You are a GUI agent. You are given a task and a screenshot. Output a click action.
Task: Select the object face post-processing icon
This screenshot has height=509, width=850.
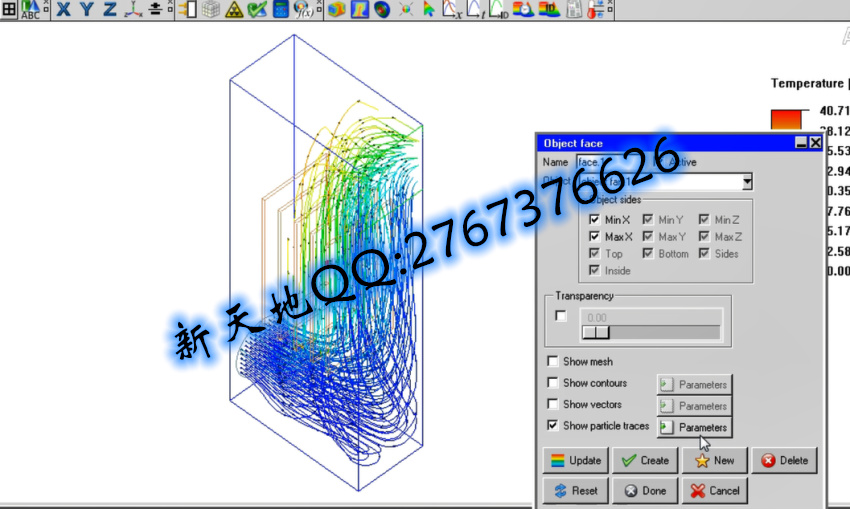337,9
